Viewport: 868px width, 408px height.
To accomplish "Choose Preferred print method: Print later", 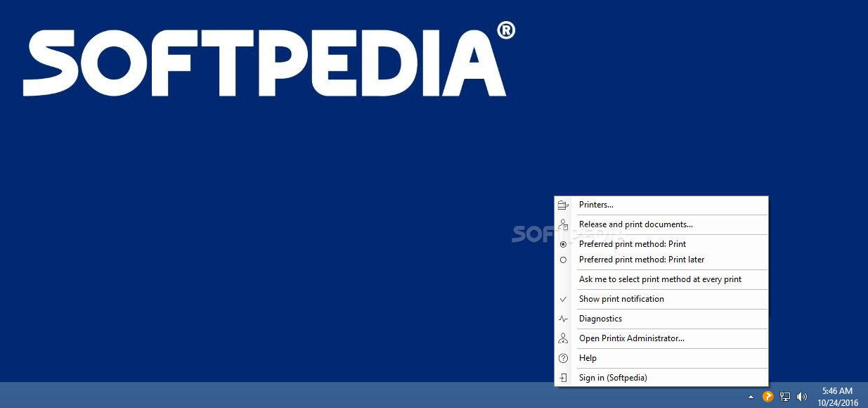I will click(x=661, y=260).
